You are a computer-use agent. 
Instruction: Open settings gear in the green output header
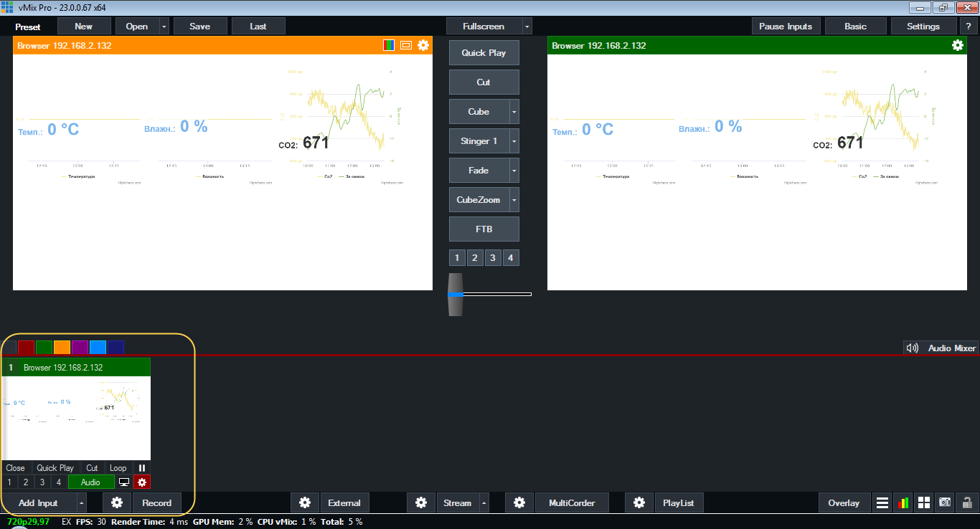tap(957, 45)
